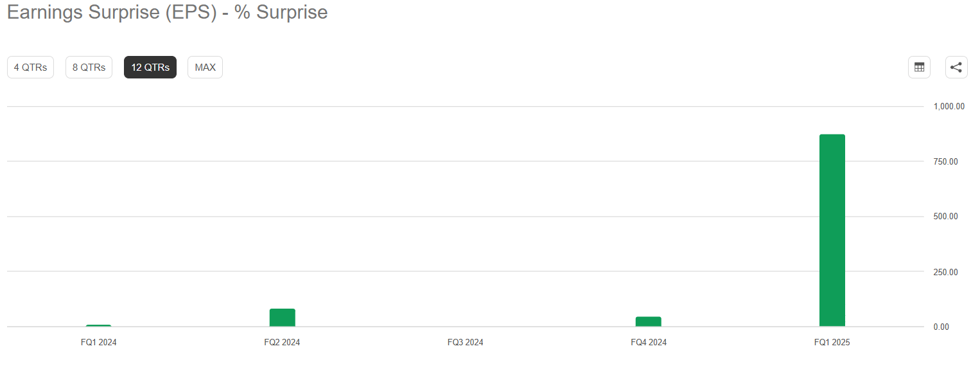This screenshot has height=371, width=980.
Task: Click the FQ4 2024 green bar
Action: click(x=648, y=321)
